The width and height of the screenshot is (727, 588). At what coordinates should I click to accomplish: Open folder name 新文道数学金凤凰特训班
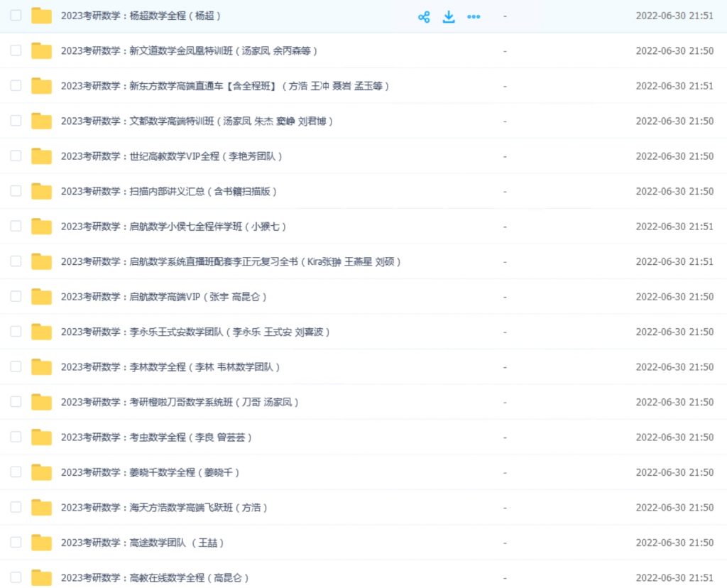tap(189, 51)
